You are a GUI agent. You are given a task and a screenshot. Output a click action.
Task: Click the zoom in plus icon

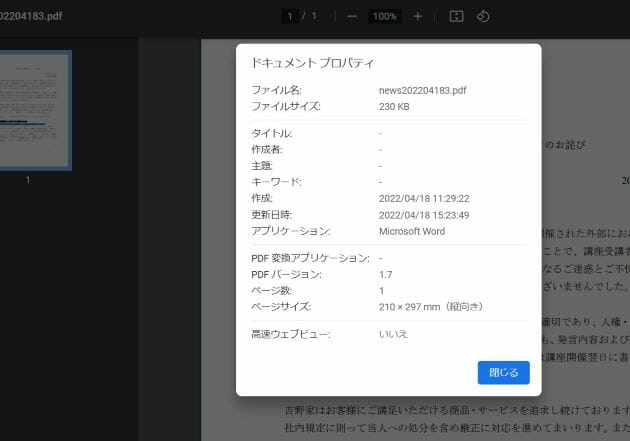[417, 17]
